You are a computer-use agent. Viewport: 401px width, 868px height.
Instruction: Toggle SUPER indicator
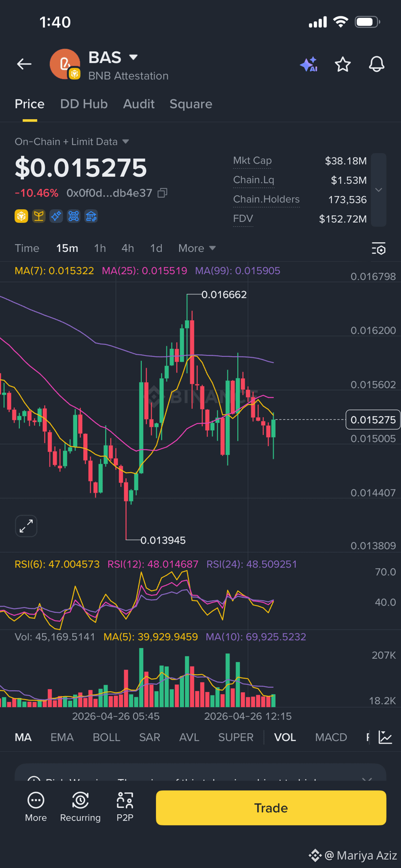click(236, 737)
